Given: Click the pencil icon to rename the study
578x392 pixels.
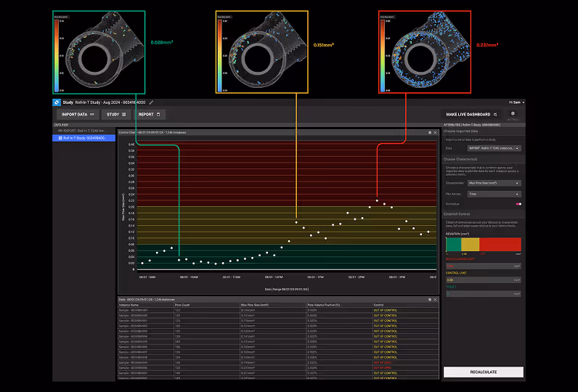Looking at the screenshot, I should [x=152, y=102].
